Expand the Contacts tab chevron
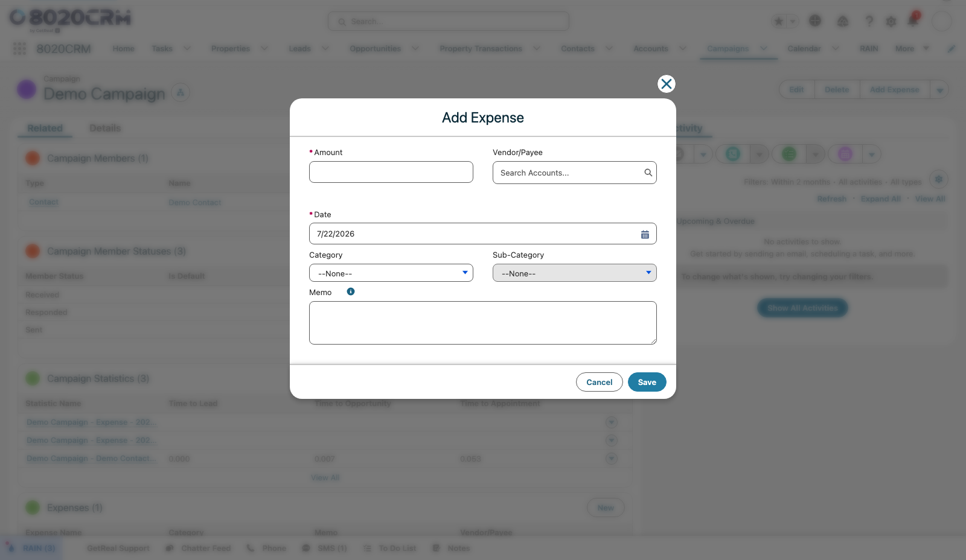 click(609, 48)
